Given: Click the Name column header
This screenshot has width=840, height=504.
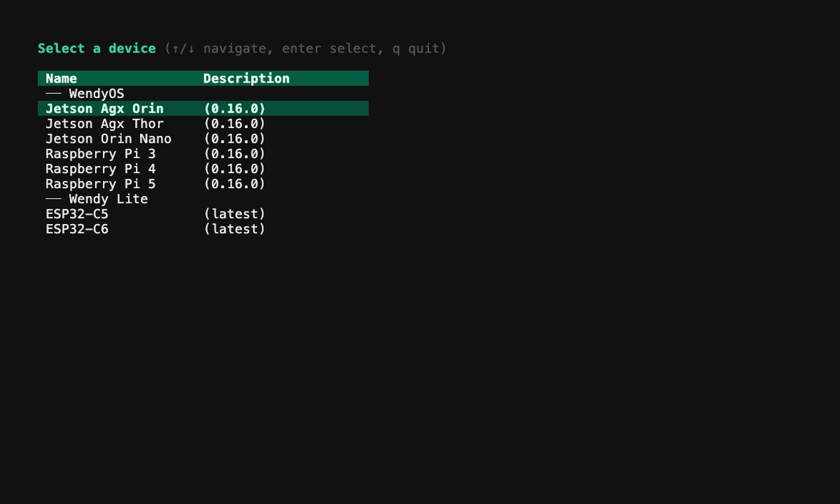Looking at the screenshot, I should [x=62, y=78].
